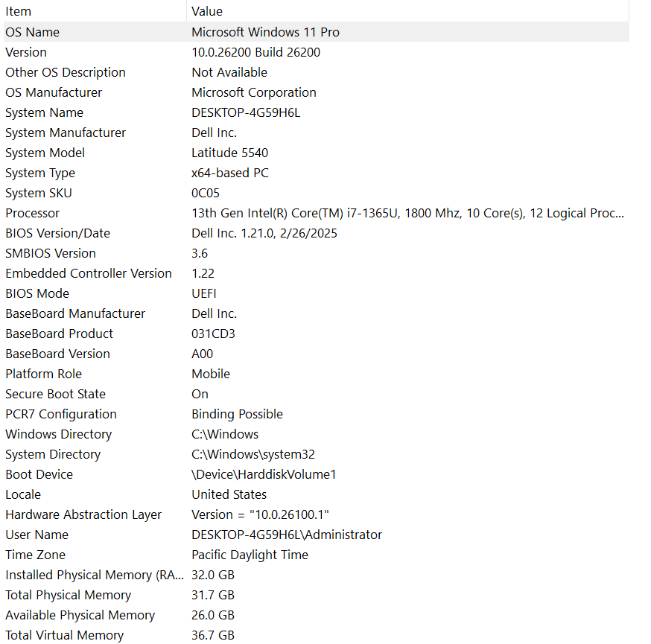Viewport: 651px width, 644px height.
Task: Click the Item column header
Action: coord(95,10)
